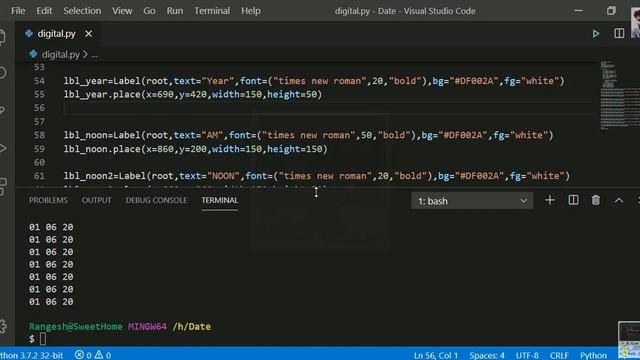
Task: Split the terminal pane
Action: [x=573, y=200]
